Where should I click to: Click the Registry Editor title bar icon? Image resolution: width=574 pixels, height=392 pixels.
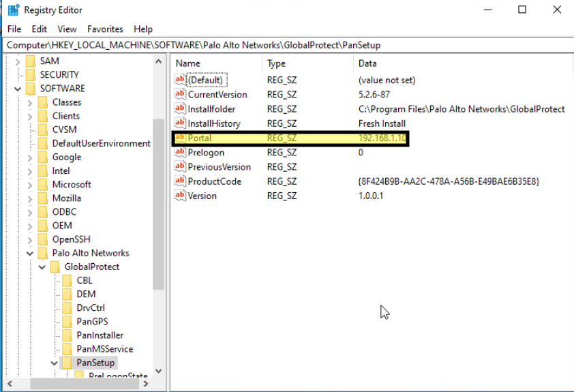click(14, 10)
